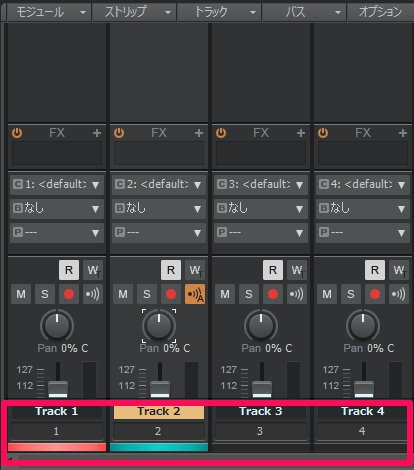Mute Track 1 with M button

[x=21, y=294]
